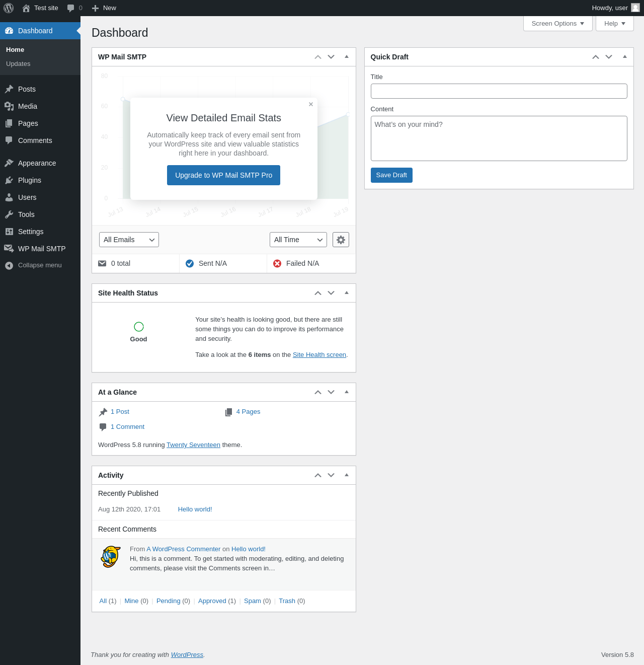
Task: Click the Save Draft button
Action: 391,175
